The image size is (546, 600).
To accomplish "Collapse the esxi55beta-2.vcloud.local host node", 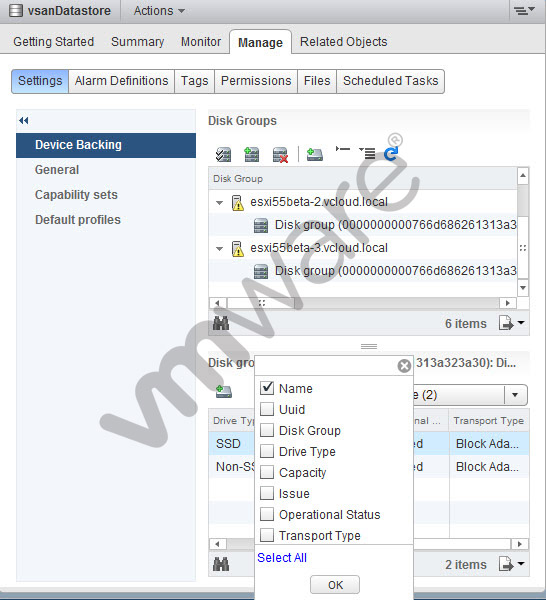I will click(219, 202).
